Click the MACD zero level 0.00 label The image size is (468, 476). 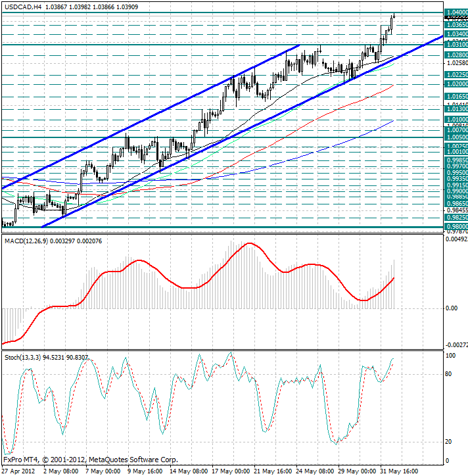click(452, 308)
